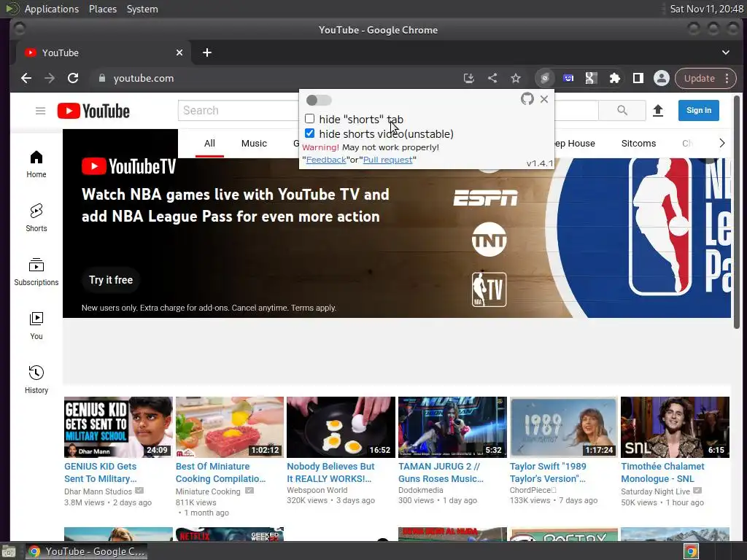Open the GitHub icon in extension popup

coord(527,99)
